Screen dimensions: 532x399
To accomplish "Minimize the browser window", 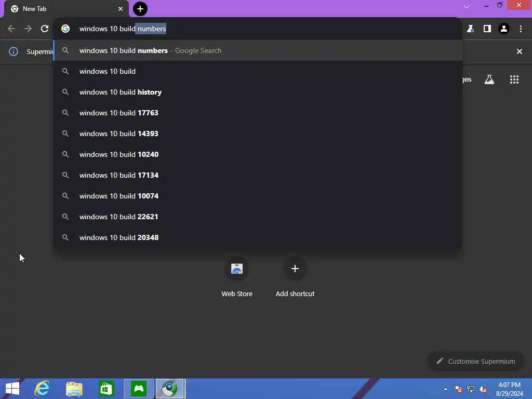I will pyautogui.click(x=486, y=5).
